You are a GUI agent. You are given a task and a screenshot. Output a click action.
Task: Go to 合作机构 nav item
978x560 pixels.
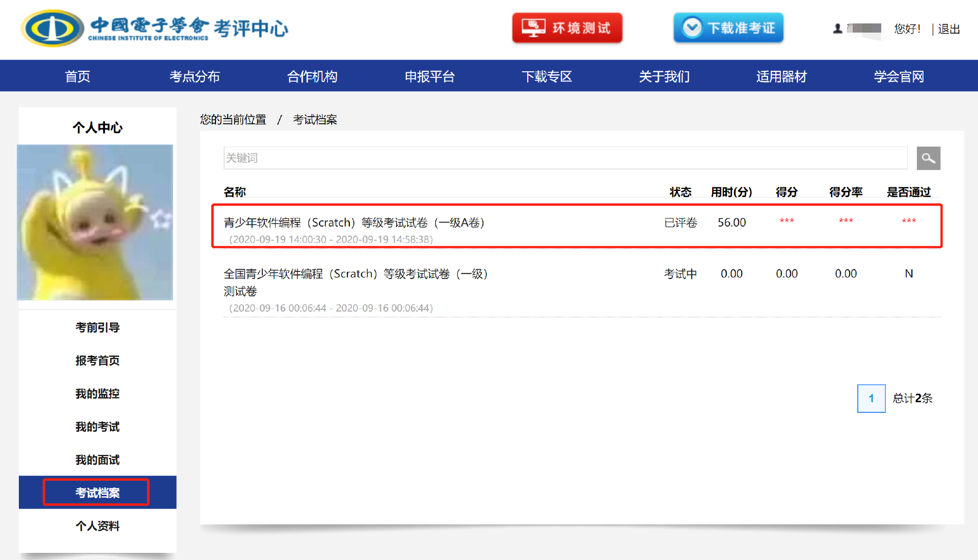312,76
